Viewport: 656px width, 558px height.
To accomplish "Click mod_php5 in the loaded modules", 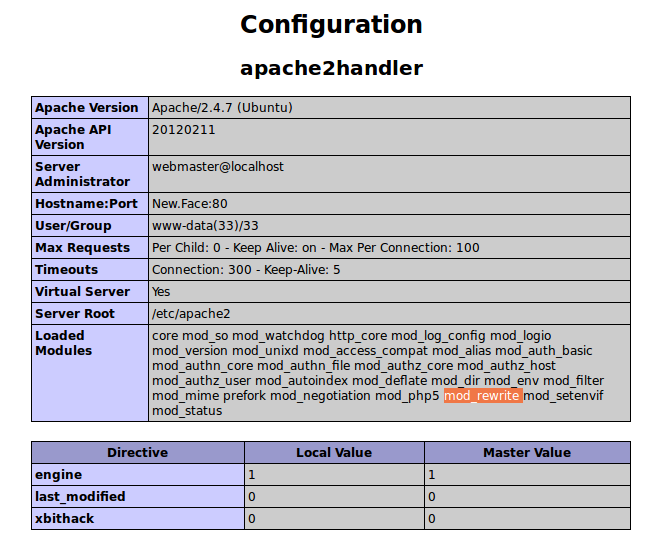I will 407,396.
